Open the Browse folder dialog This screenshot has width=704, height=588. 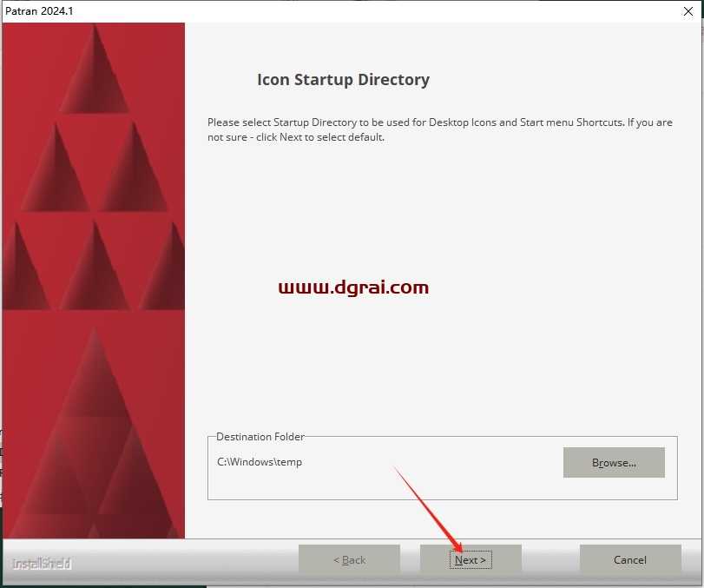[614, 462]
